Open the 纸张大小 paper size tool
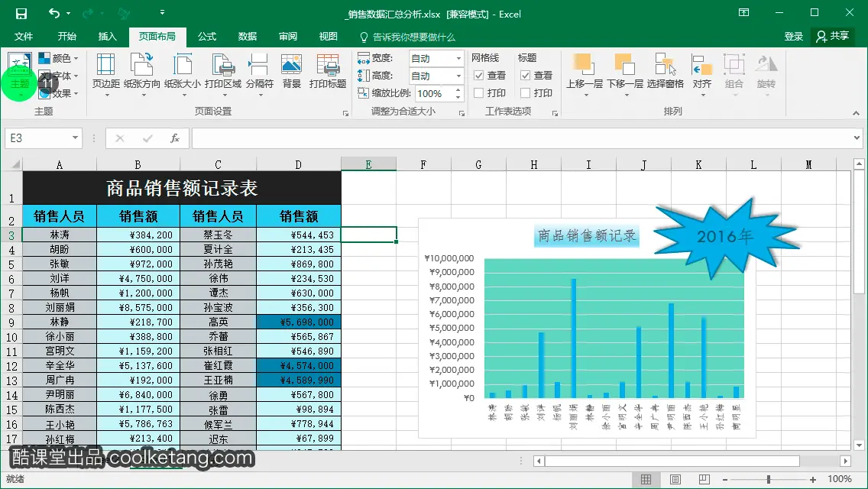The height and width of the screenshot is (489, 868). 183,74
